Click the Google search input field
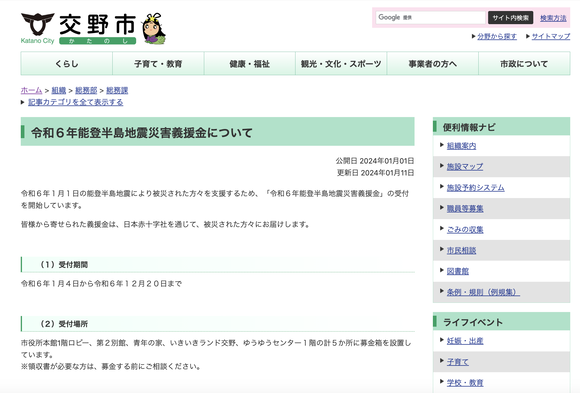Image resolution: width=580 pixels, height=393 pixels. (430, 17)
